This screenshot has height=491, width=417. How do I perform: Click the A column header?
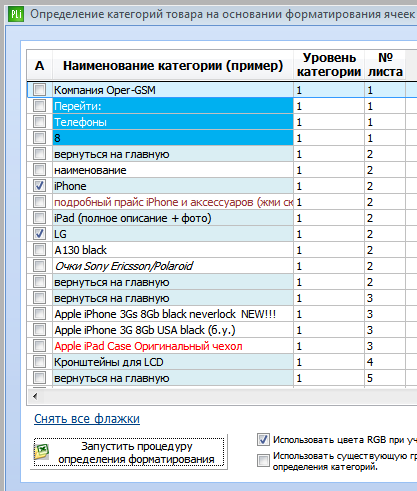pos(39,65)
